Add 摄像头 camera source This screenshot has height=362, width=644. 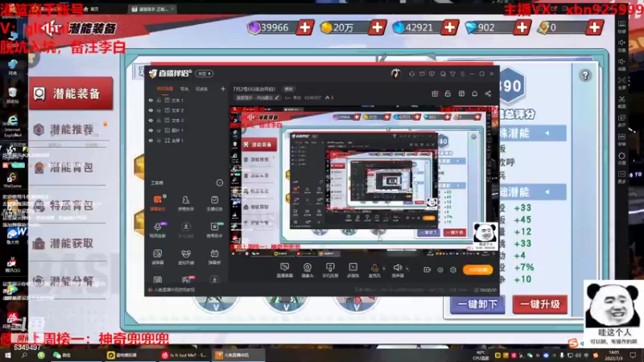tap(308, 270)
